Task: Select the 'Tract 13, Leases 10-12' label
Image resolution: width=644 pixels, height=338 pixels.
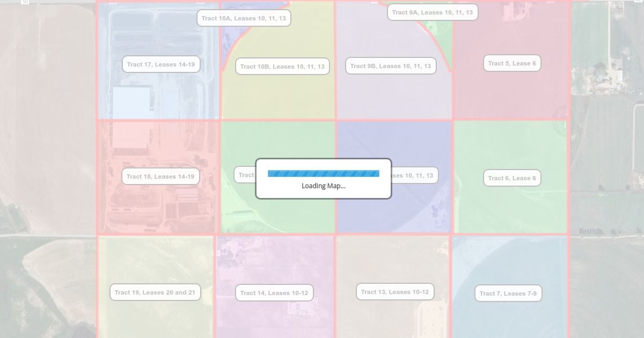Action: 395,292
